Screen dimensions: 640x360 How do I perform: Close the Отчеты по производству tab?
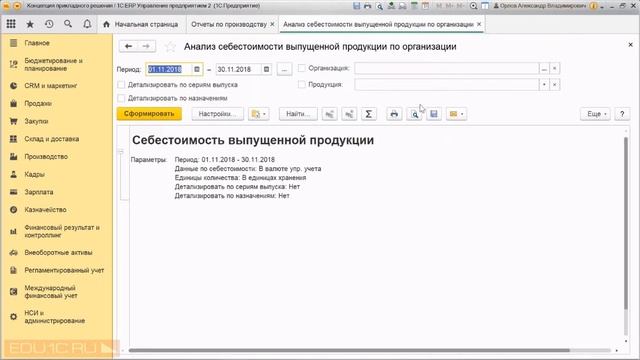(272, 24)
